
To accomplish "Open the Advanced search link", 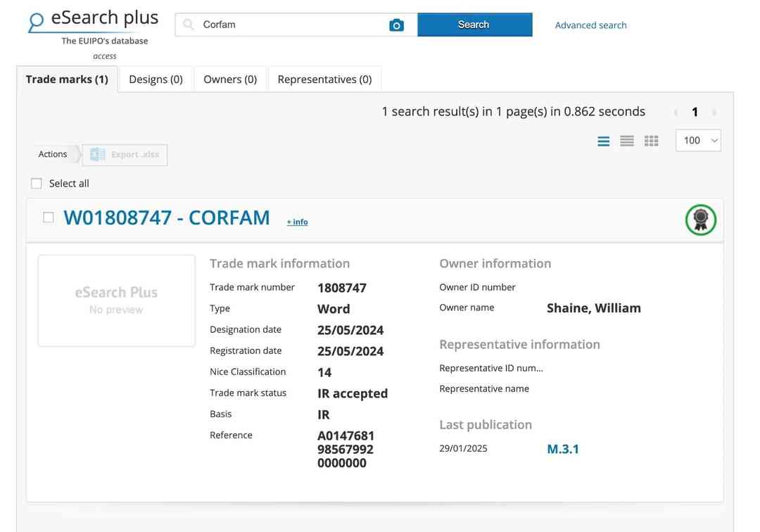I will click(x=590, y=25).
